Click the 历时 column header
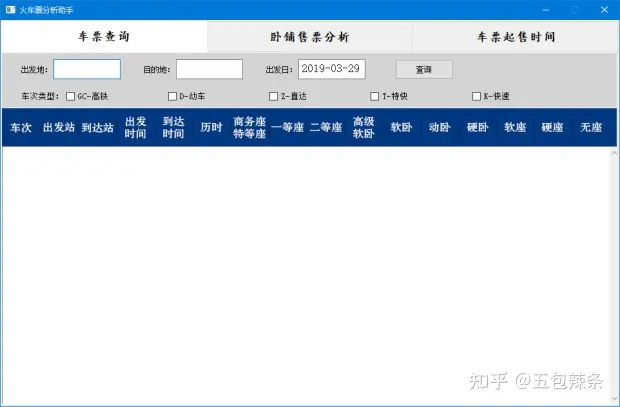The height and width of the screenshot is (407, 620). (x=211, y=127)
